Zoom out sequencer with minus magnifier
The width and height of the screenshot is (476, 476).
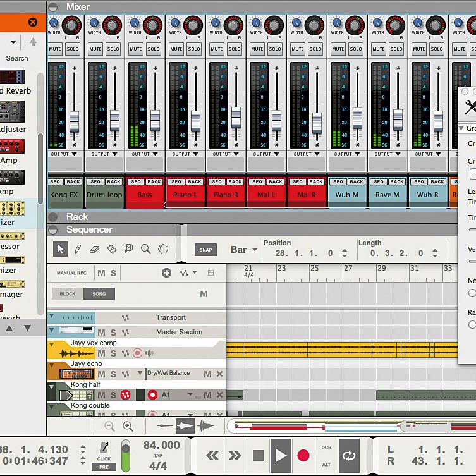tap(109, 427)
